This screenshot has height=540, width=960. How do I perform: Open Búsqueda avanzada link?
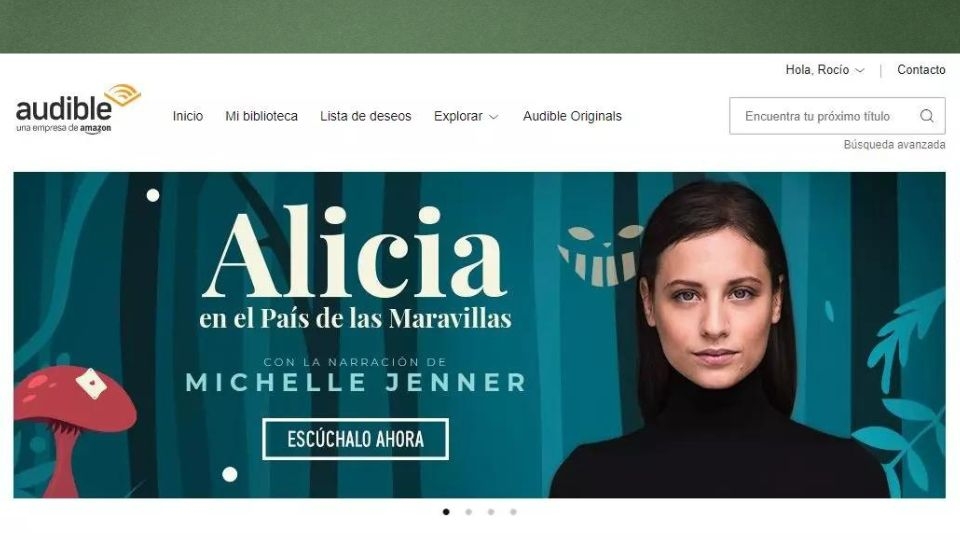(x=894, y=145)
